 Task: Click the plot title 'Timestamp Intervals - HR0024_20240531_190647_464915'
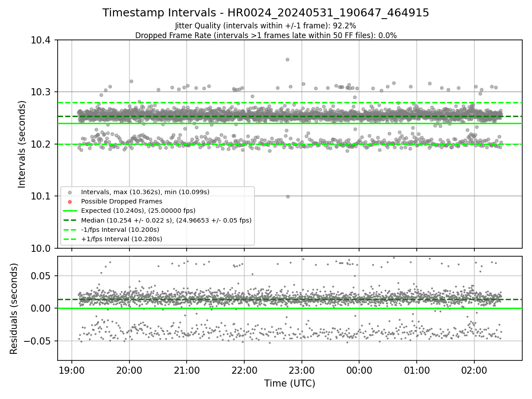tap(266, 13)
